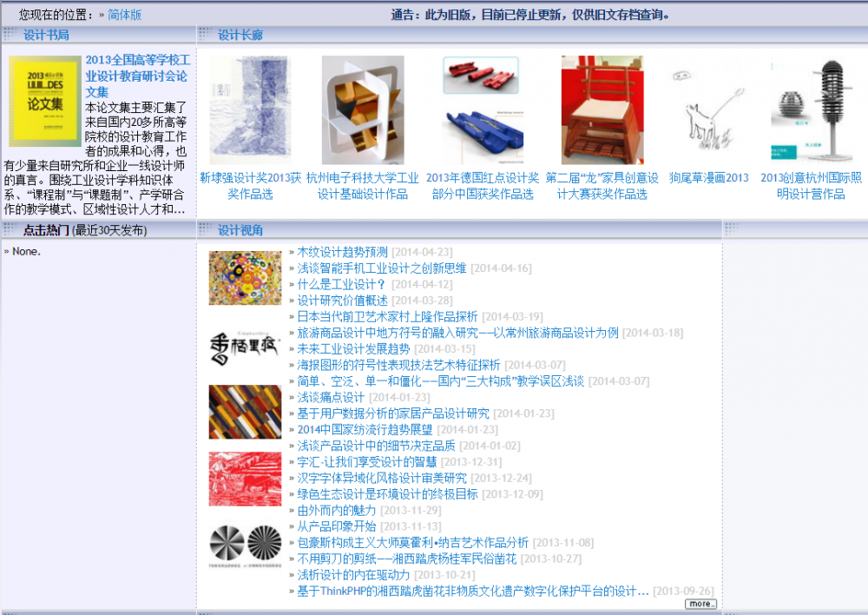868x615 pixels.
Task: Click the 狗尾草漫画 dog sketch thumbnail
Action: 708,109
